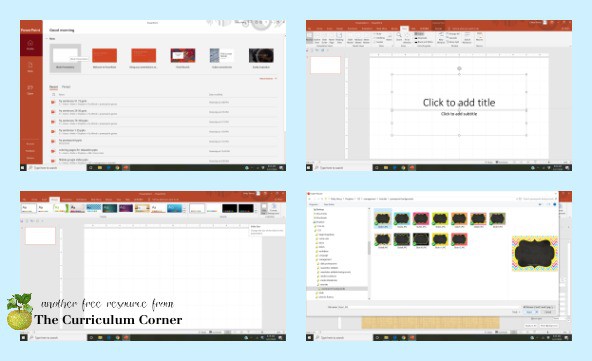The height and width of the screenshot is (361, 592).
Task: Select the white variant in Design Variants gallery
Action: (197, 208)
